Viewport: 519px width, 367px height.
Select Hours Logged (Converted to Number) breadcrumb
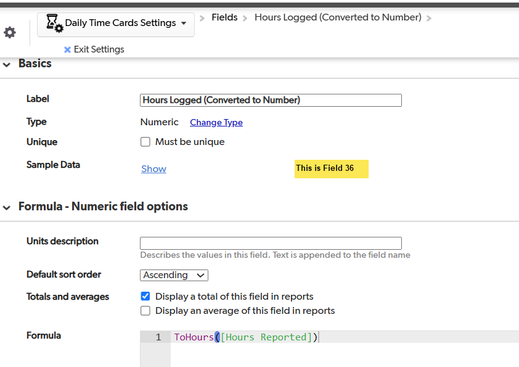point(338,17)
